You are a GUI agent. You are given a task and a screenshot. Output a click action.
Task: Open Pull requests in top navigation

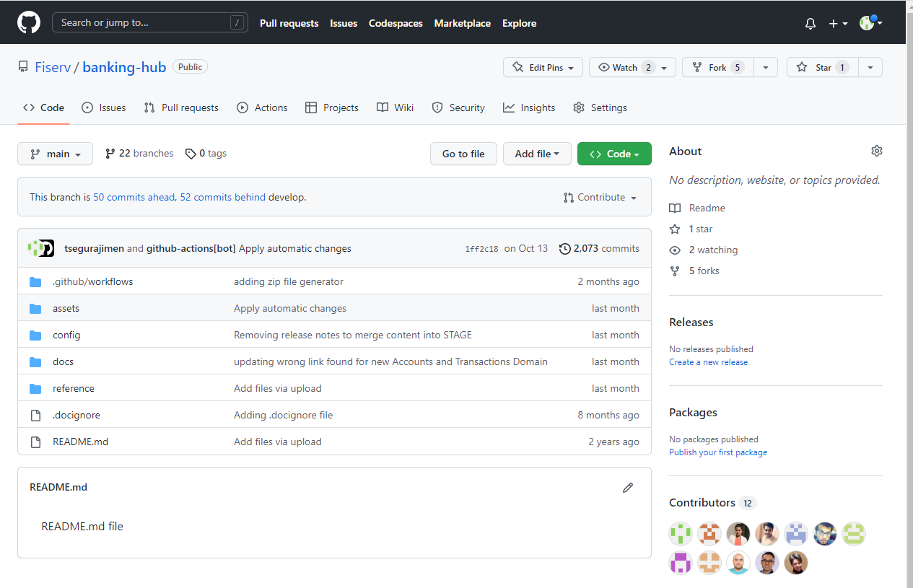tap(289, 23)
